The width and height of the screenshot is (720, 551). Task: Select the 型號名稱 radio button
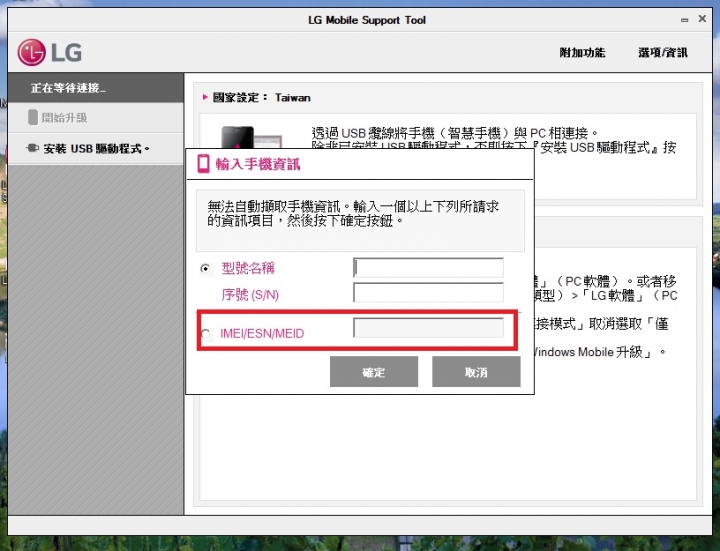(x=205, y=268)
